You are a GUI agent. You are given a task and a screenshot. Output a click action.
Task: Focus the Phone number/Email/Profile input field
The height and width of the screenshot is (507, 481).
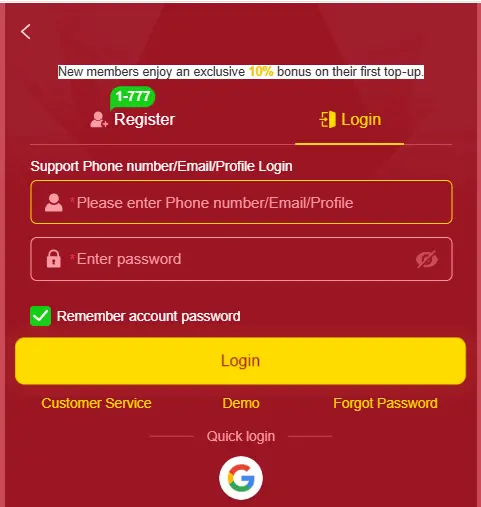point(241,202)
